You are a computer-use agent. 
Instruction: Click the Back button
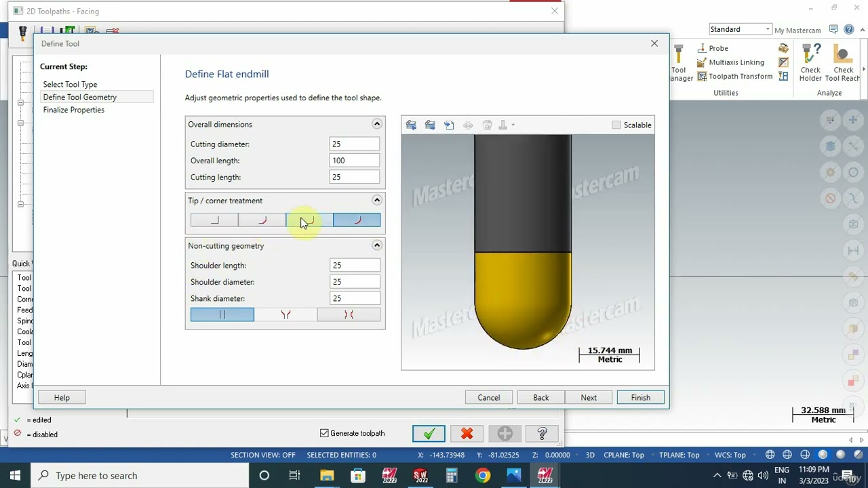coord(540,398)
